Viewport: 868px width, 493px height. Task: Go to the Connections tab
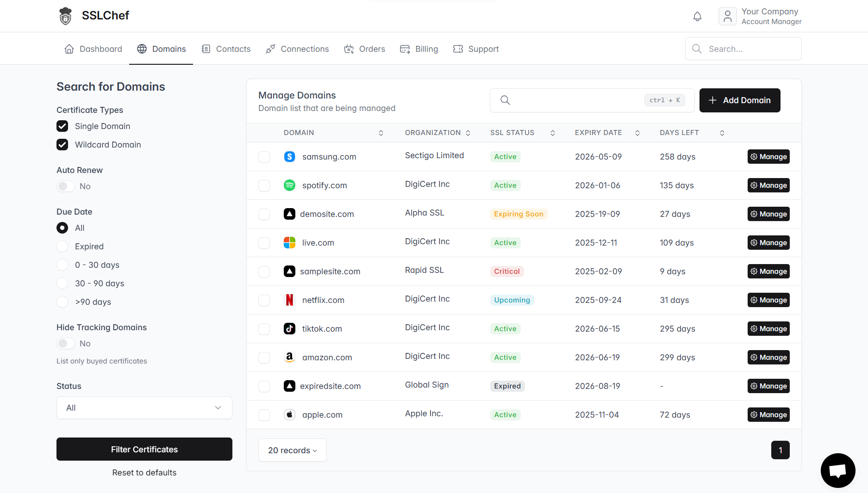click(x=297, y=49)
